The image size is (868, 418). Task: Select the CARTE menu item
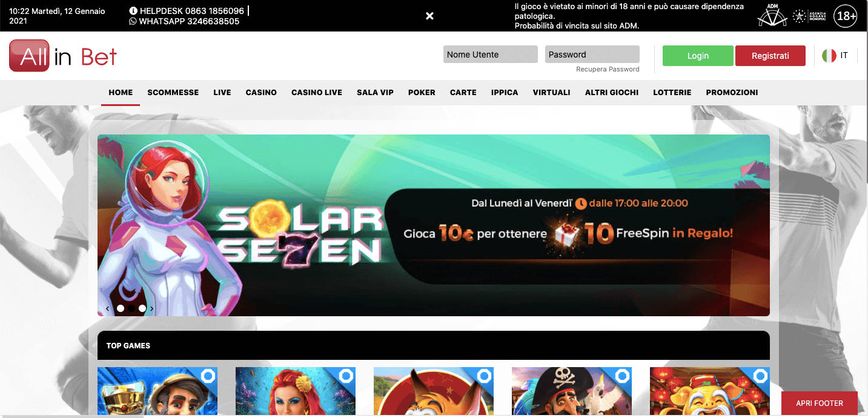click(x=463, y=93)
